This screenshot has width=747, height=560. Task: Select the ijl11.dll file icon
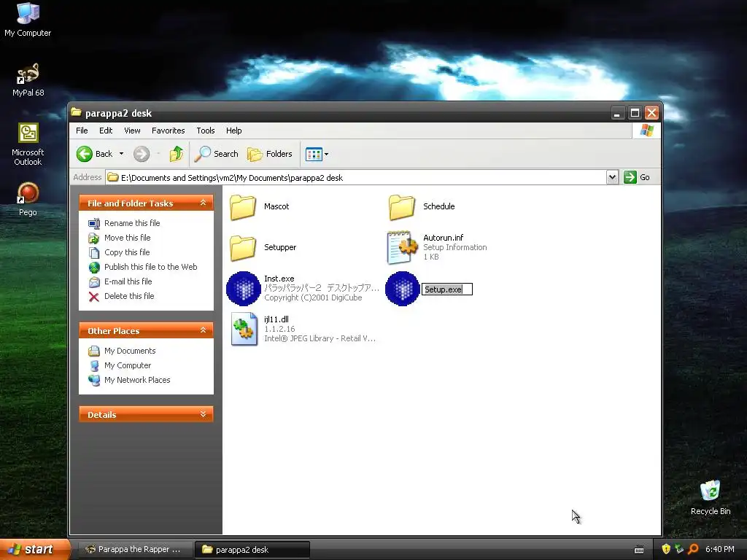pyautogui.click(x=244, y=330)
